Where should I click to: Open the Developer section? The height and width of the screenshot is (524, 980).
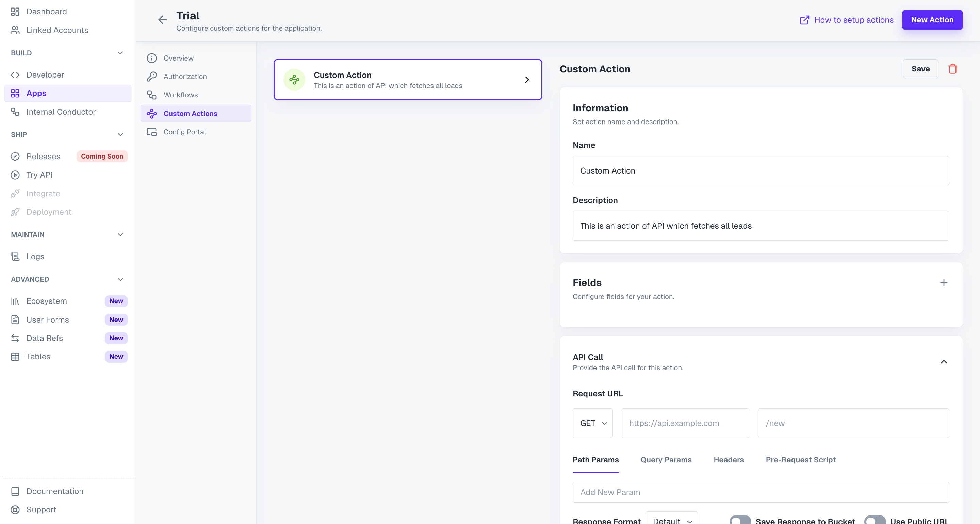click(x=45, y=75)
